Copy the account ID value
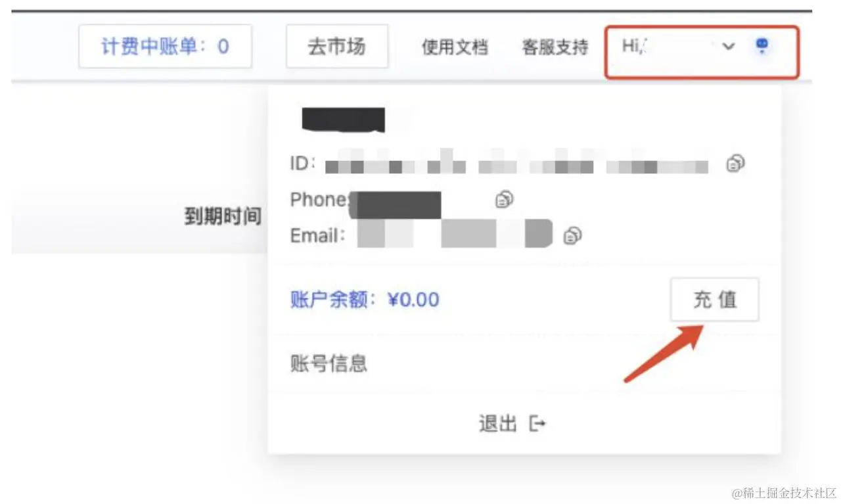The width and height of the screenshot is (841, 504). pos(735,164)
